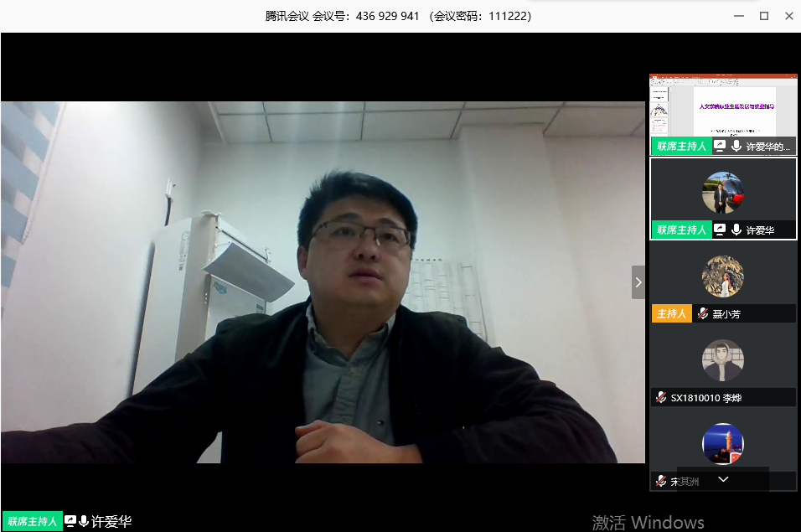Select 李烨's cartoon avatar thumbnail
The height and width of the screenshot is (532, 801).
(722, 360)
